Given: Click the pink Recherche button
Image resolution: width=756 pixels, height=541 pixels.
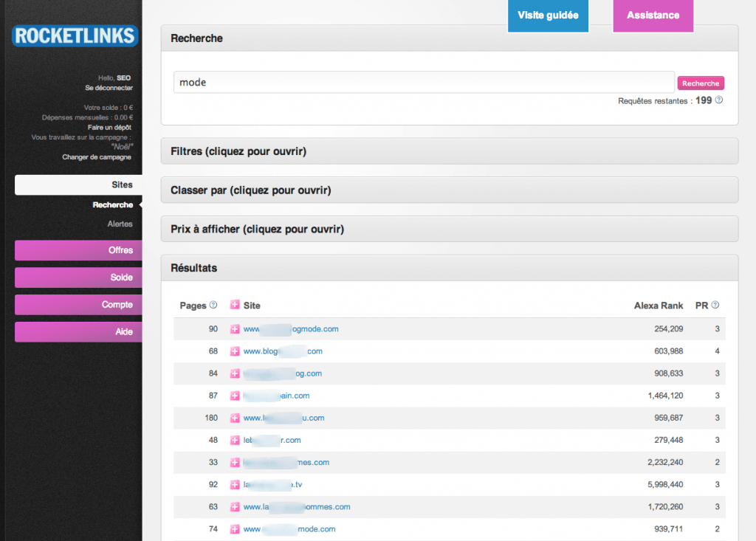Looking at the screenshot, I should 700,83.
